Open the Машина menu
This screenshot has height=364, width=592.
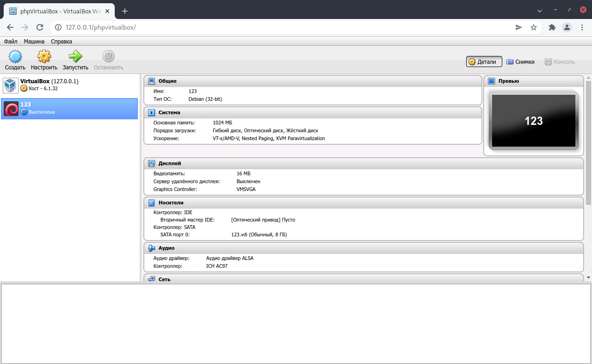[34, 41]
